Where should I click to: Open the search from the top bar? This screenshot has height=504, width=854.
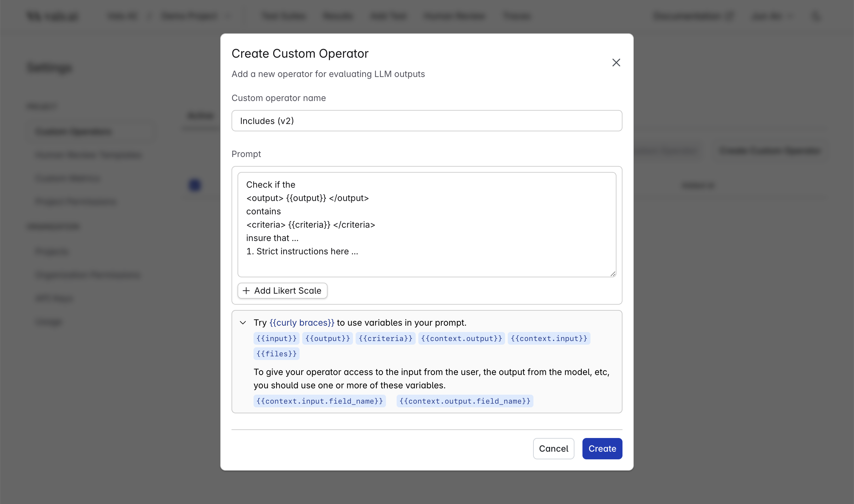pyautogui.click(x=816, y=16)
